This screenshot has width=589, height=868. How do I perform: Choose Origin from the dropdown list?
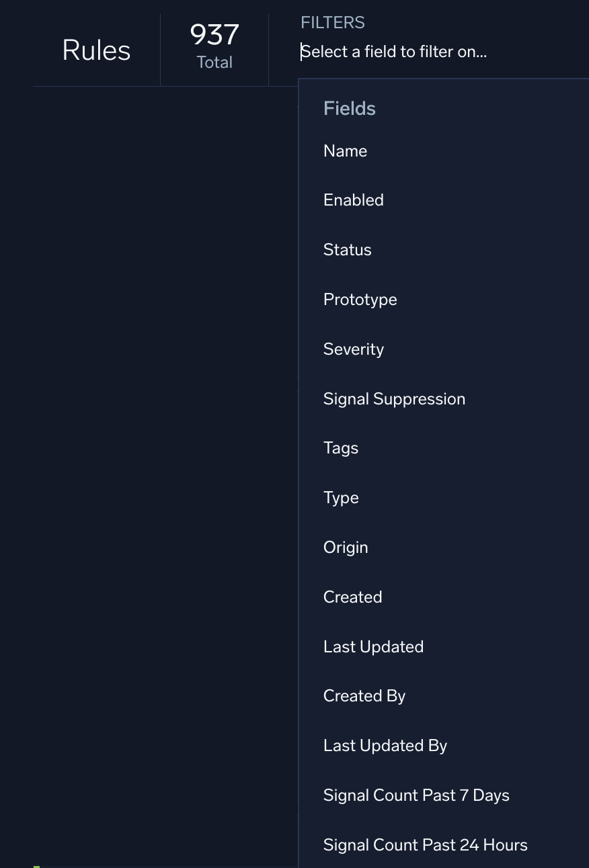tap(346, 548)
